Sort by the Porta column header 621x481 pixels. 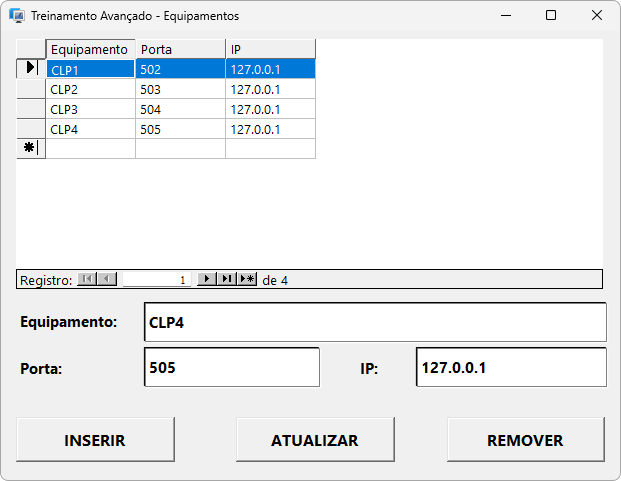(x=180, y=49)
